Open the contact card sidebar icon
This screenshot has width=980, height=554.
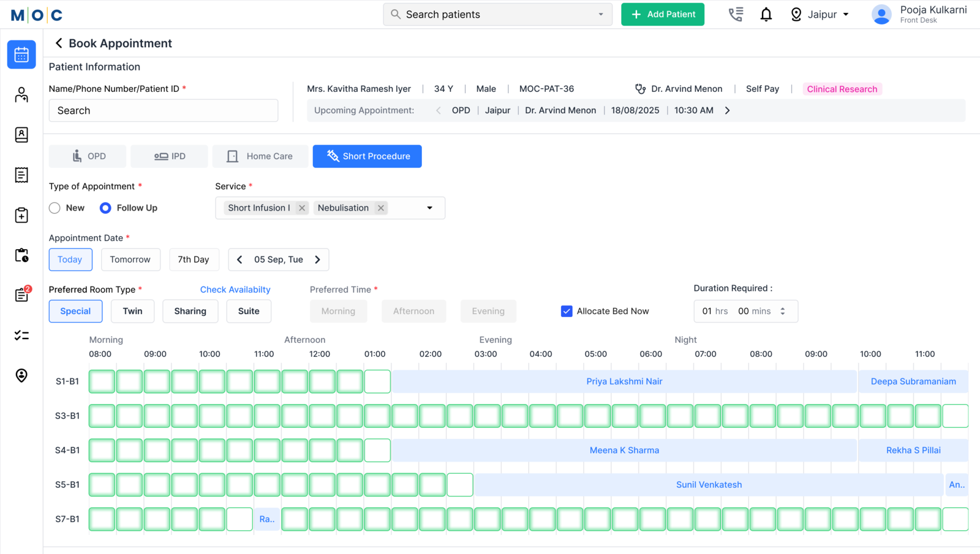tap(21, 135)
